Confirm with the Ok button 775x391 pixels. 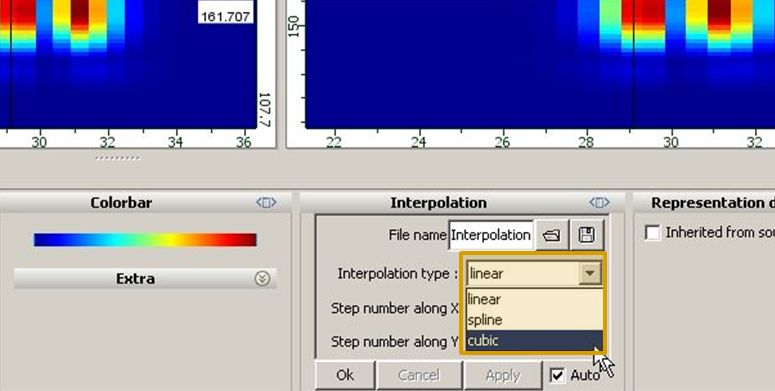[x=345, y=375]
